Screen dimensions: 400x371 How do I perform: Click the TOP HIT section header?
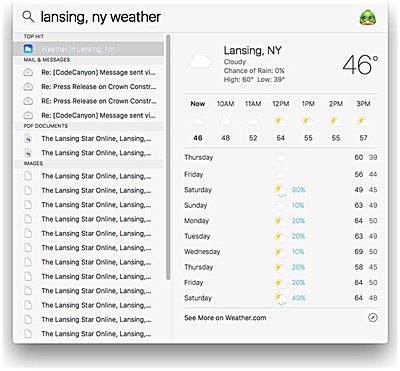(33, 36)
